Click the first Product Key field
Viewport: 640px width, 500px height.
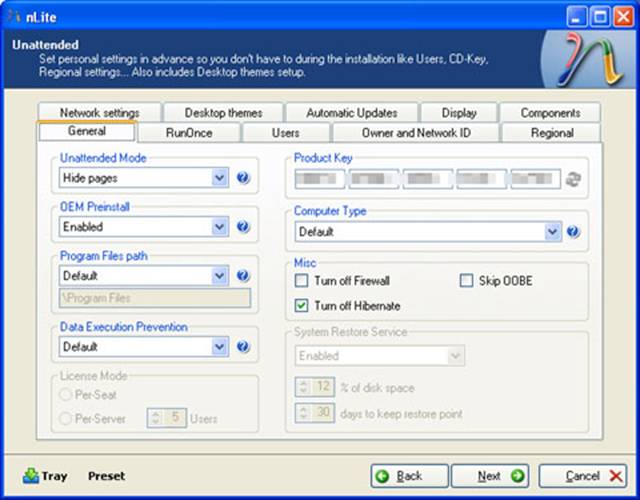pyautogui.click(x=320, y=180)
